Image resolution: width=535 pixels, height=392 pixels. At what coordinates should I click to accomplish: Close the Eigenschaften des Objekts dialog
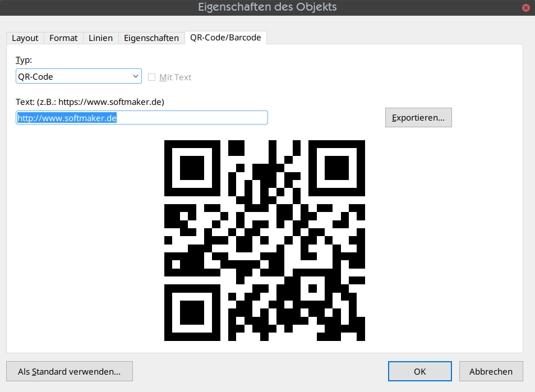point(526,7)
